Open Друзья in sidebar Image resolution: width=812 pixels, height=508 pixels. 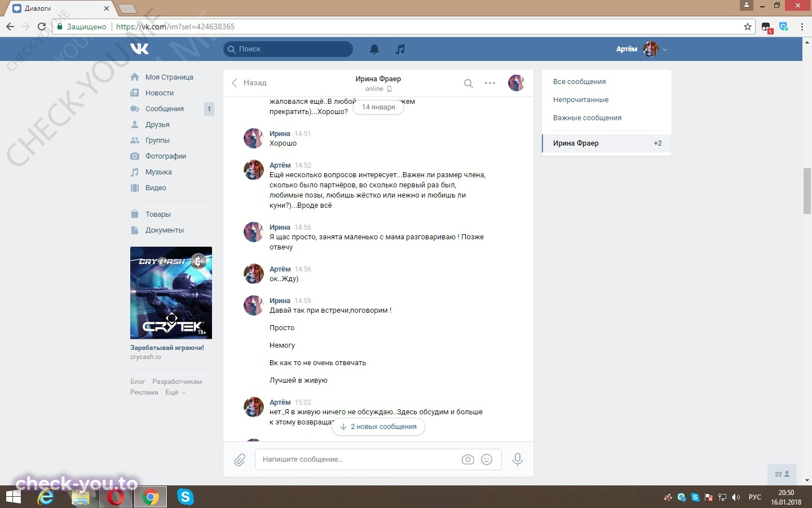(157, 125)
